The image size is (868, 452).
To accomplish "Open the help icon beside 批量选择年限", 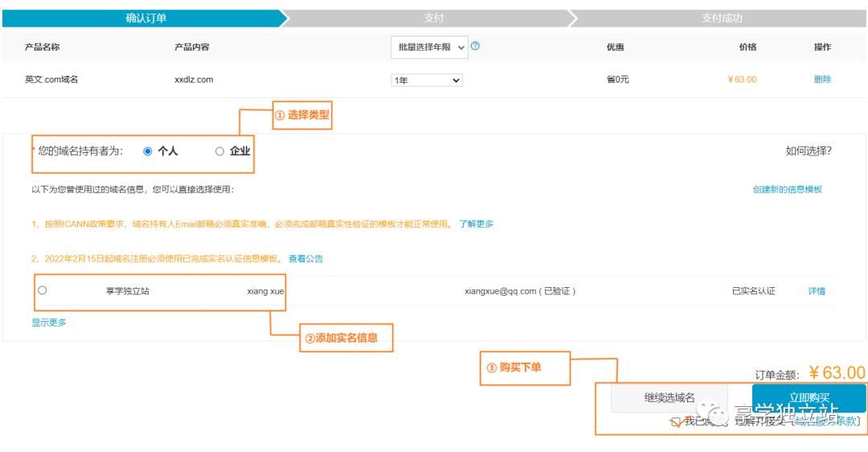I will (x=475, y=46).
